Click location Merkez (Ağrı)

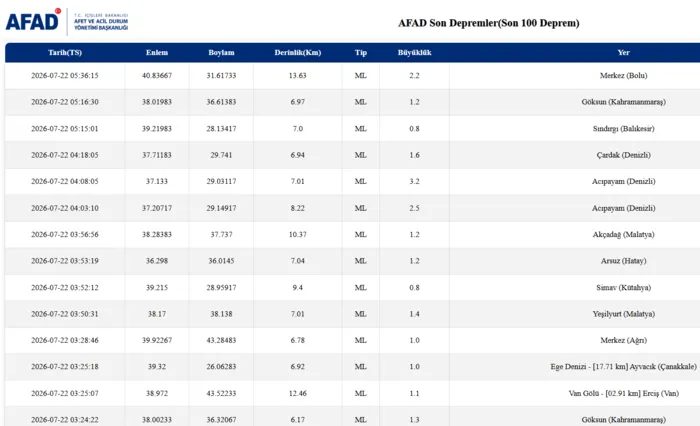(623, 340)
